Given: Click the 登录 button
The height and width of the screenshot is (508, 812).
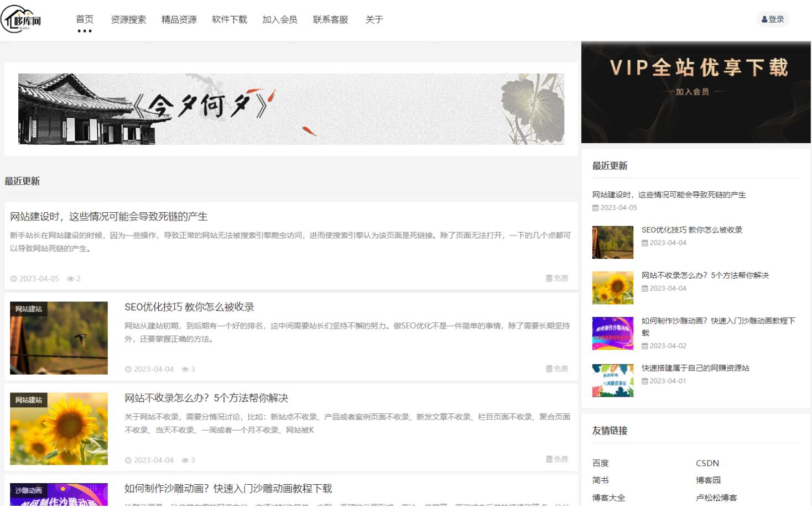Looking at the screenshot, I should click(x=773, y=18).
